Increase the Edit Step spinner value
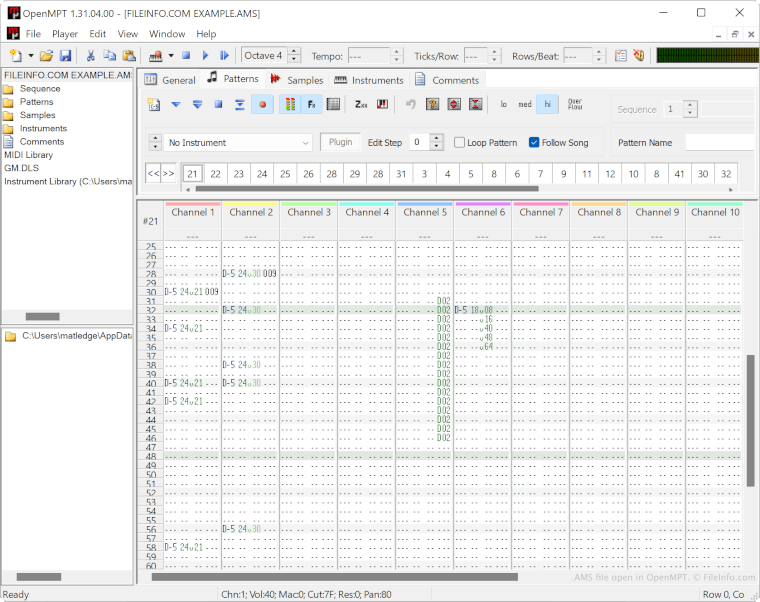760x602 pixels. pyautogui.click(x=436, y=138)
